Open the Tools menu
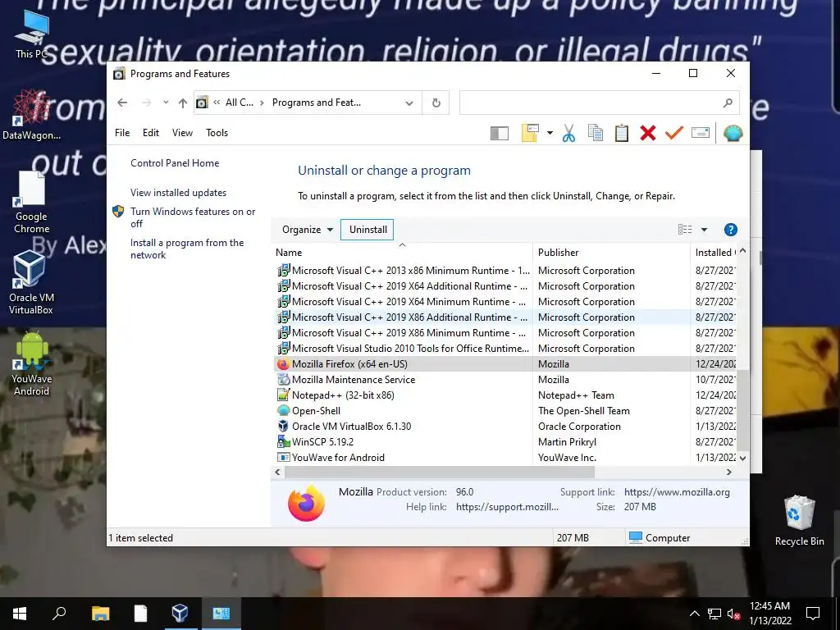The width and height of the screenshot is (840, 630). tap(217, 133)
